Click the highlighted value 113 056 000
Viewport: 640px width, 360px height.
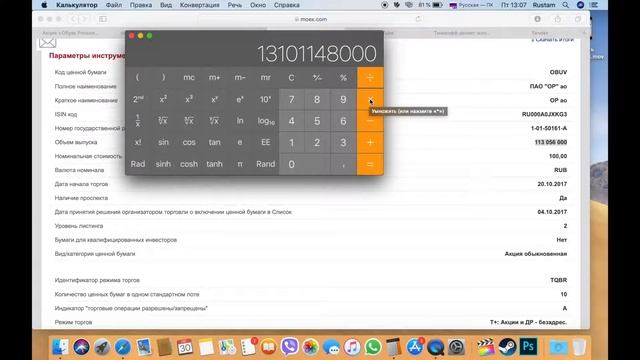(x=551, y=142)
